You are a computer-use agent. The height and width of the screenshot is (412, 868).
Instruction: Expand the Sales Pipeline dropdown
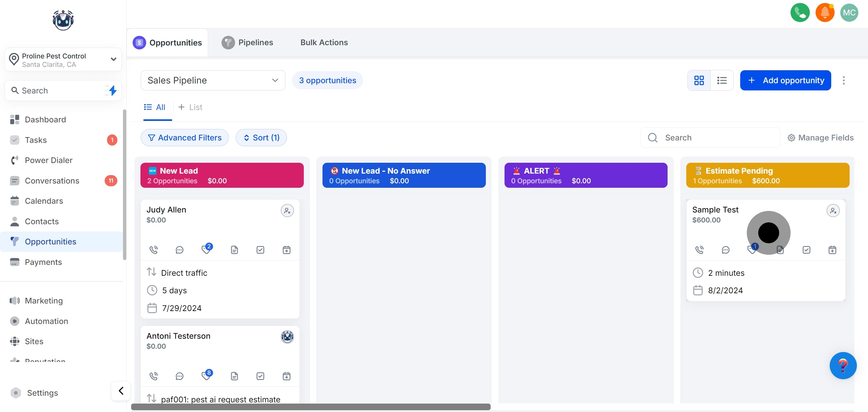[212, 80]
